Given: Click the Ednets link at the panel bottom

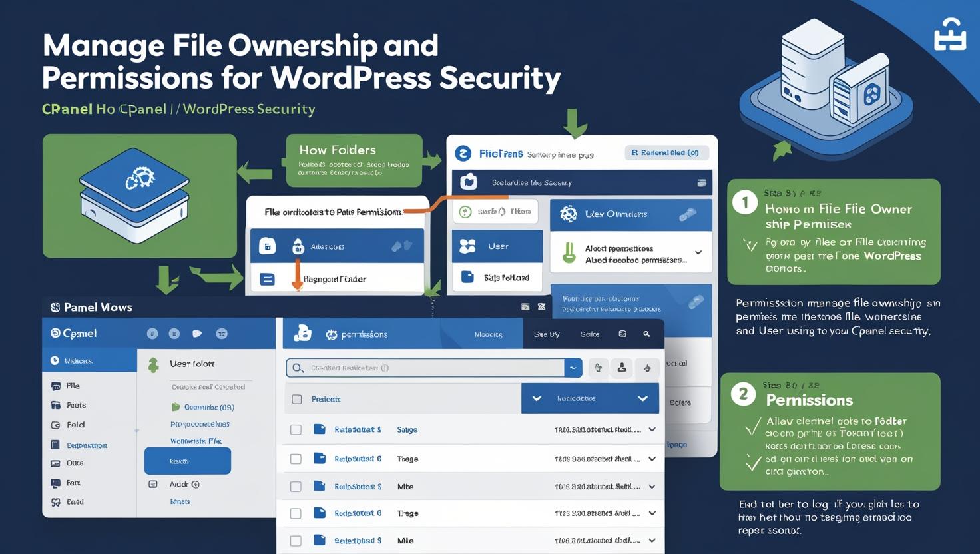Looking at the screenshot, I should [180, 501].
